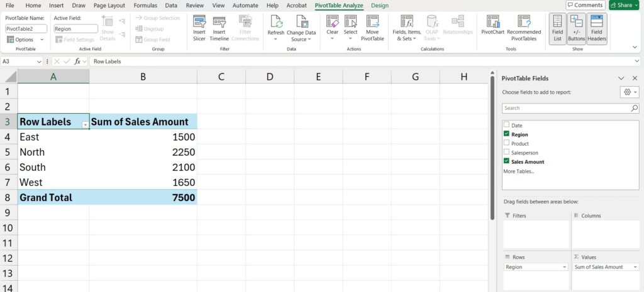Select the cell labeled North
The width and height of the screenshot is (644, 292).
click(x=53, y=152)
